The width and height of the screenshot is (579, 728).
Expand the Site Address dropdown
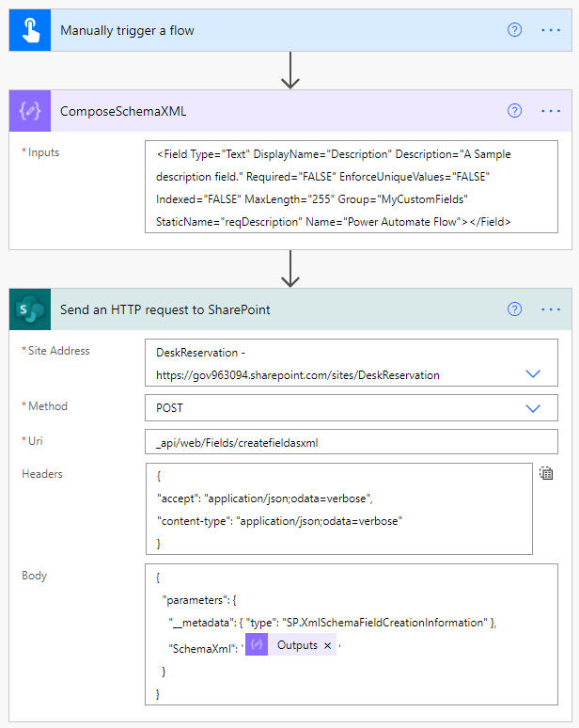click(x=533, y=373)
